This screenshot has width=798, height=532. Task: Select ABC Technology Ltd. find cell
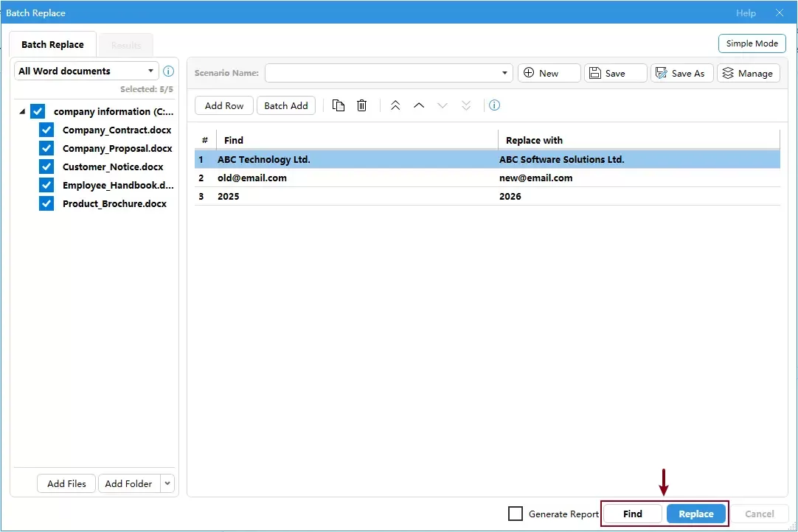[x=356, y=159]
